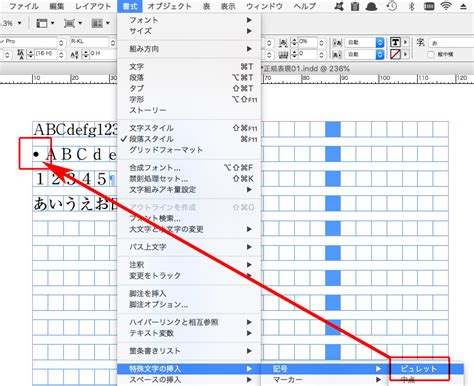Click the screen mode toolbar icon
Image resolution: width=474 pixels, height=386 pixels.
[72, 23]
